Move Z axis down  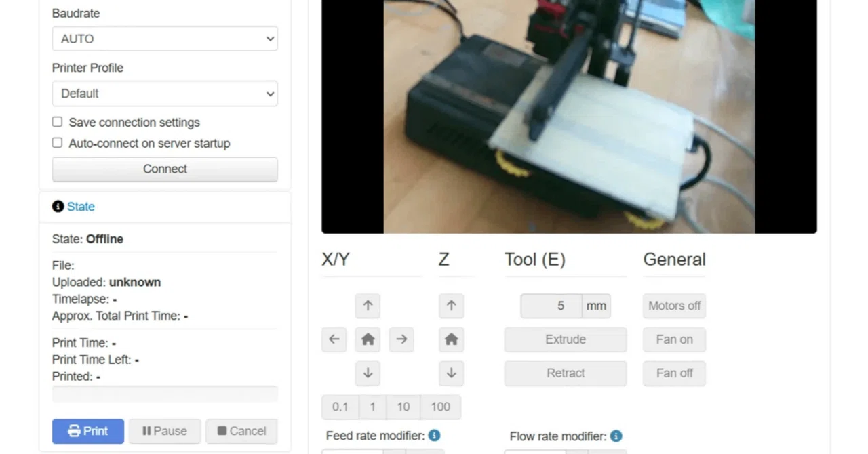coord(451,373)
